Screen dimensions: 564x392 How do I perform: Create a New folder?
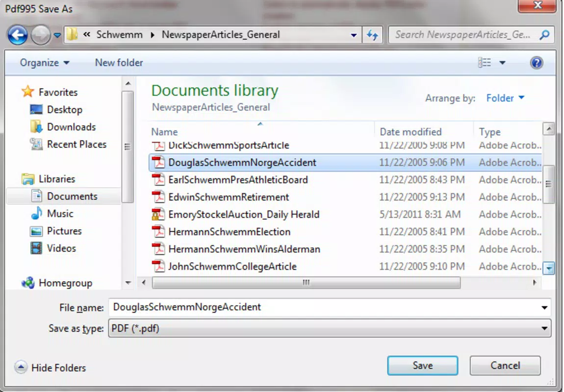[119, 63]
